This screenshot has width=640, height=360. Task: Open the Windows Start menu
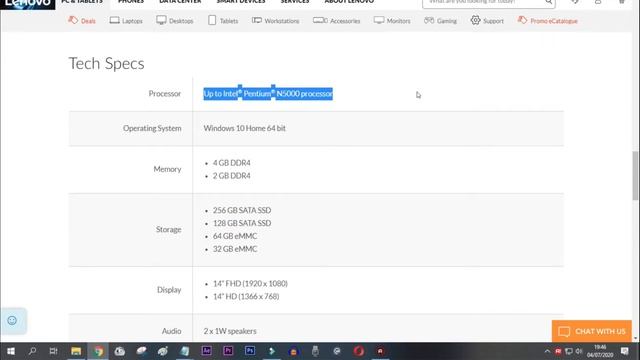click(x=11, y=351)
